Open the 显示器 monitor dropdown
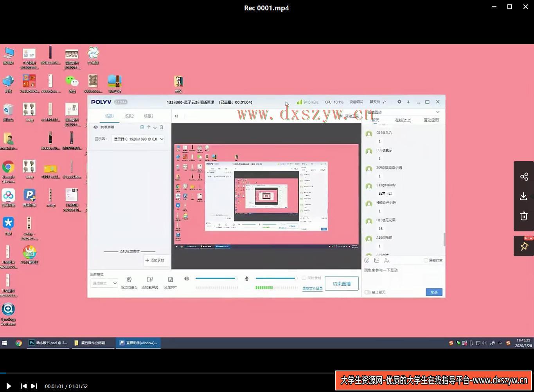534x392 pixels. (138, 139)
